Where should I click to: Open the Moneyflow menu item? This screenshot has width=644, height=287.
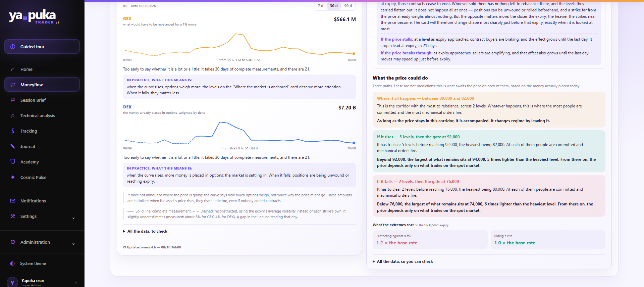tap(42, 85)
